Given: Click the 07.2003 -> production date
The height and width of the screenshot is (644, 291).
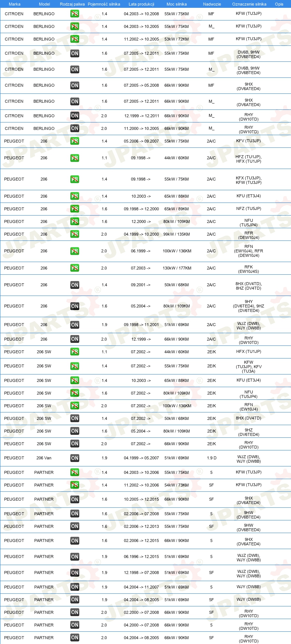Looking at the screenshot, I should (x=141, y=268).
